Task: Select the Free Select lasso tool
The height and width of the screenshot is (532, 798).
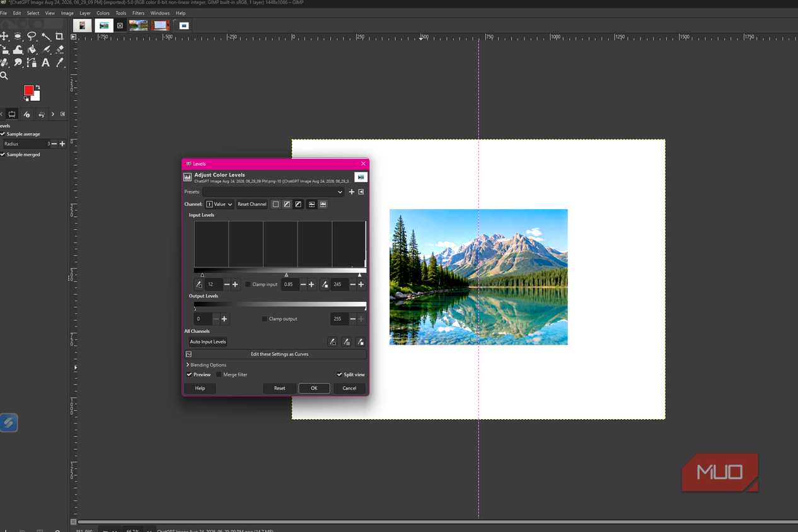Action: 32,37
